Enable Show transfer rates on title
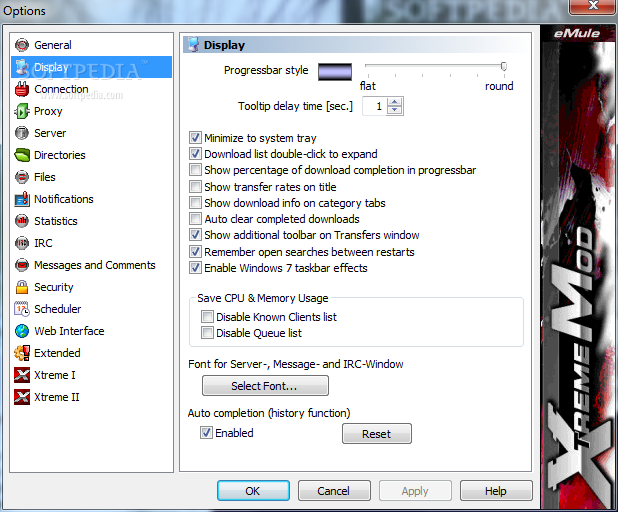Viewport: 618px width, 512px height. (x=195, y=186)
